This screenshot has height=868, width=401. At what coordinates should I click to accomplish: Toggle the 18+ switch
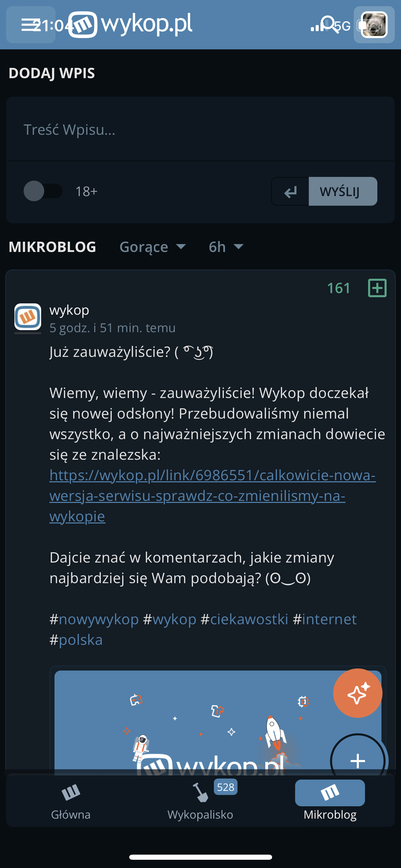[43, 191]
